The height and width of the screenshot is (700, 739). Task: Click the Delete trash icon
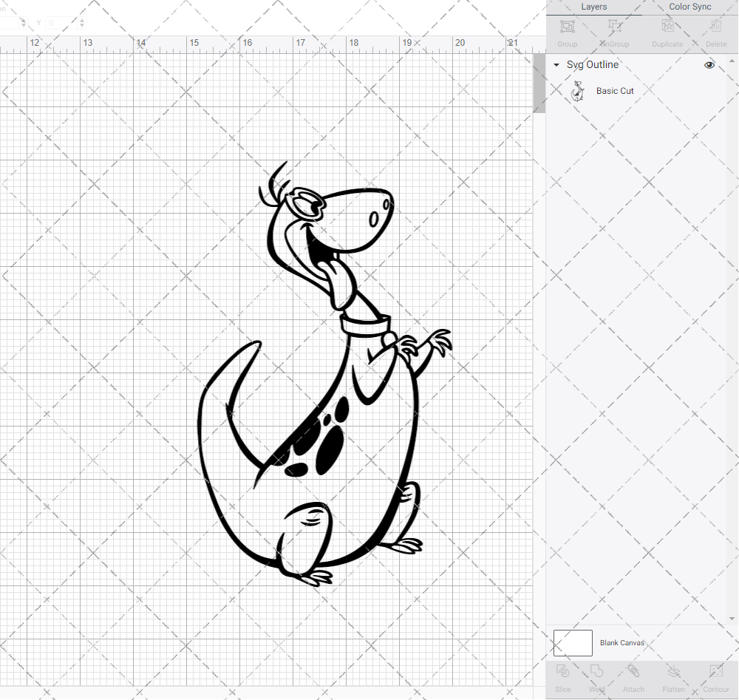[716, 27]
